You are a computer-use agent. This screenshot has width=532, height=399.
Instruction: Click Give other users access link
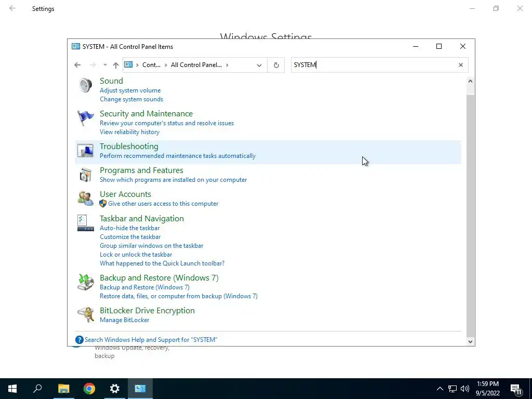coord(163,204)
